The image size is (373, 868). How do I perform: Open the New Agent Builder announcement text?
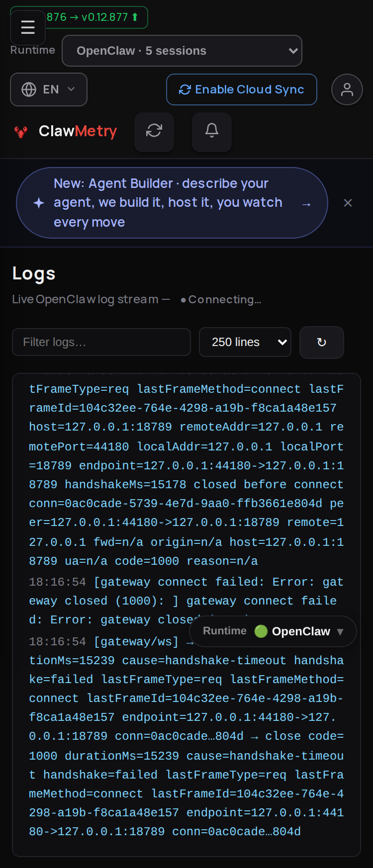tap(168, 203)
